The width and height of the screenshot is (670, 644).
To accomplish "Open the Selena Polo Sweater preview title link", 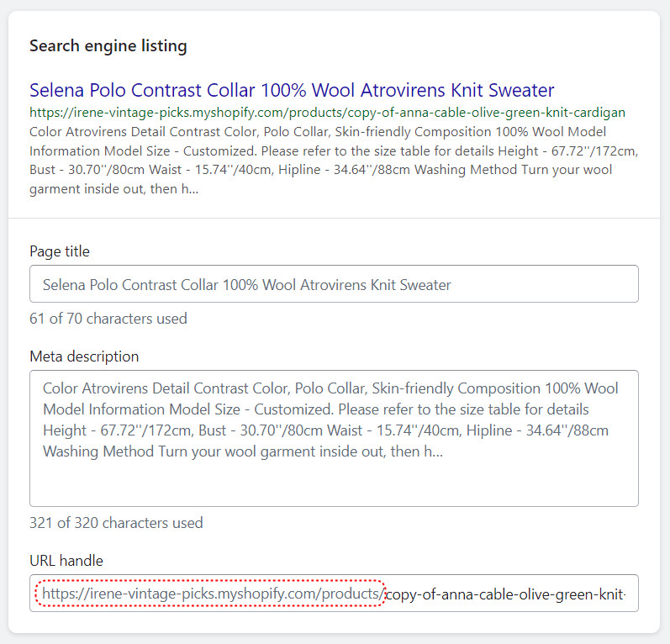I will [x=292, y=90].
